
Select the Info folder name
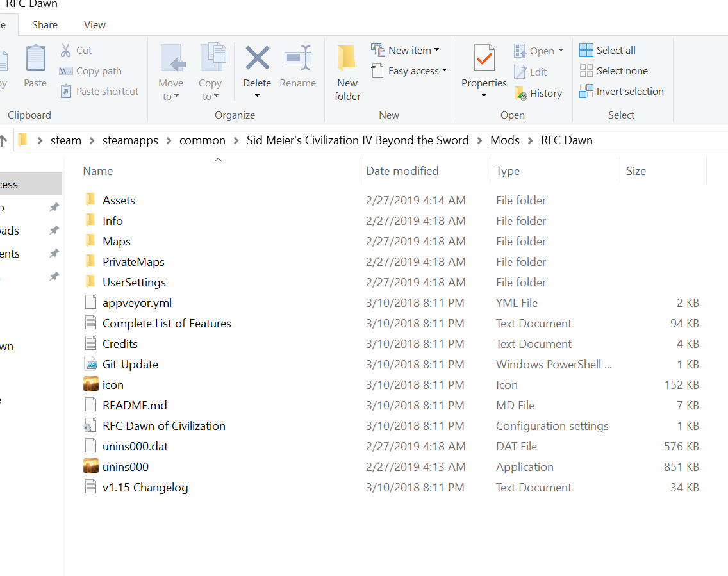(113, 220)
